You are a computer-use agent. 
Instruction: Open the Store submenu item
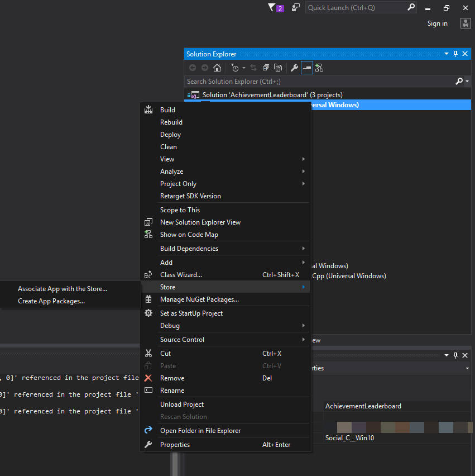[x=225, y=287]
